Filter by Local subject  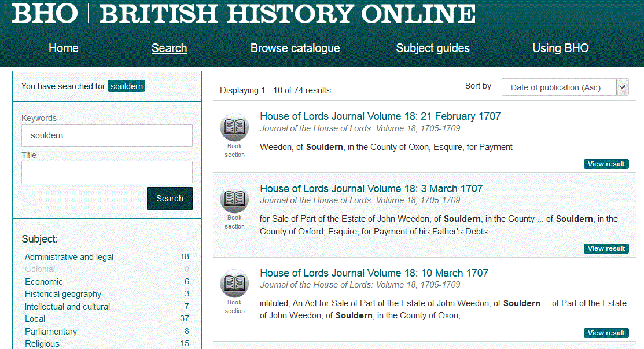point(35,319)
